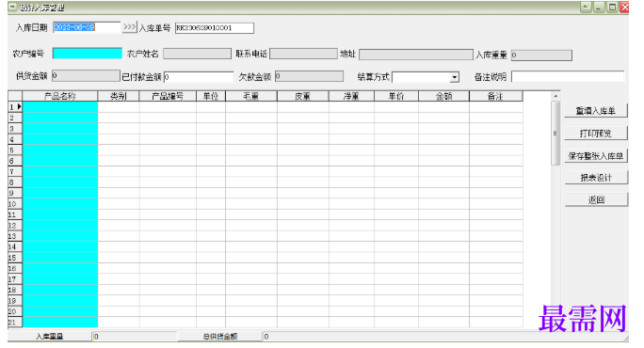Click the 类别 cell in row 1
This screenshot has height=348, width=644.
(x=119, y=106)
